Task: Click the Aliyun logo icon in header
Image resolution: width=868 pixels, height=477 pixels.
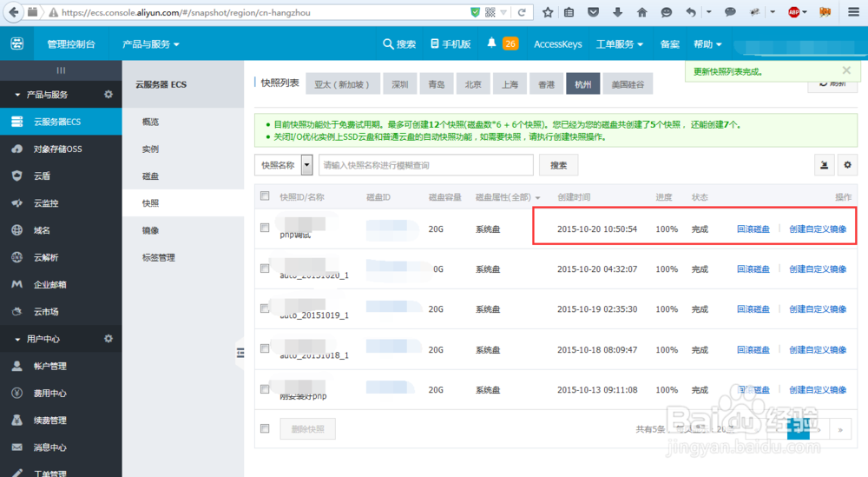Action: [17, 43]
